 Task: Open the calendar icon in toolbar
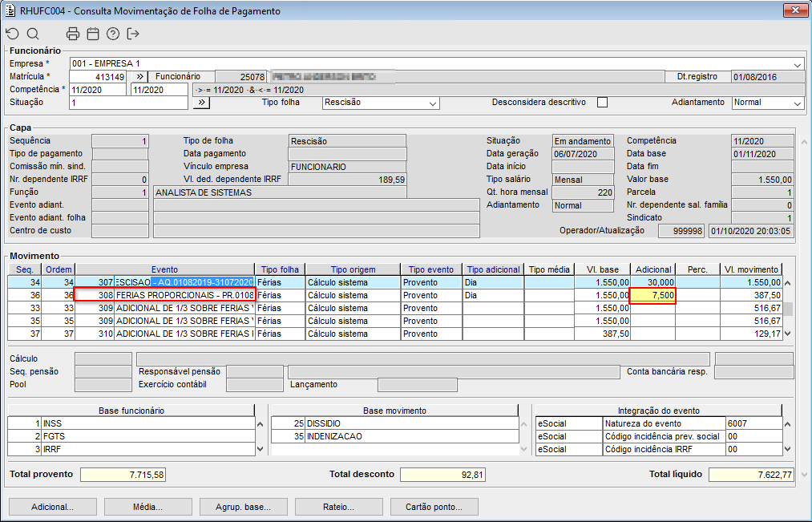[93, 34]
